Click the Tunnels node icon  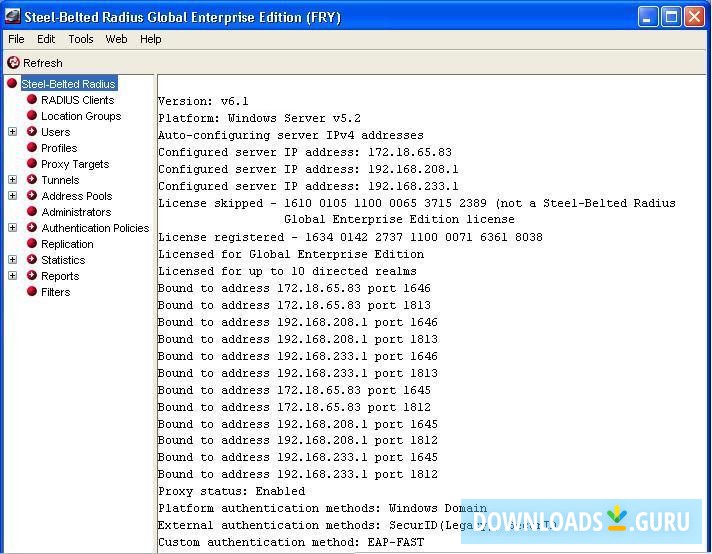pos(32,179)
